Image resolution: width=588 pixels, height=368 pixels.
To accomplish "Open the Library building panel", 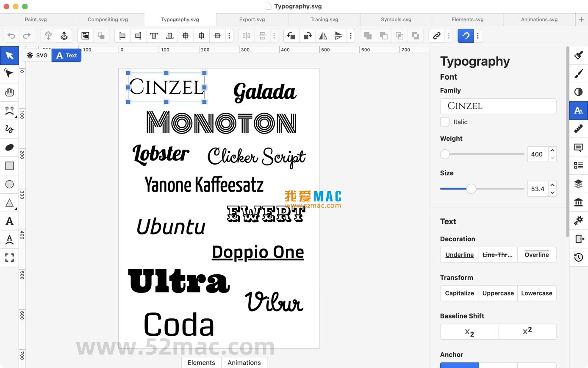I will tap(578, 202).
